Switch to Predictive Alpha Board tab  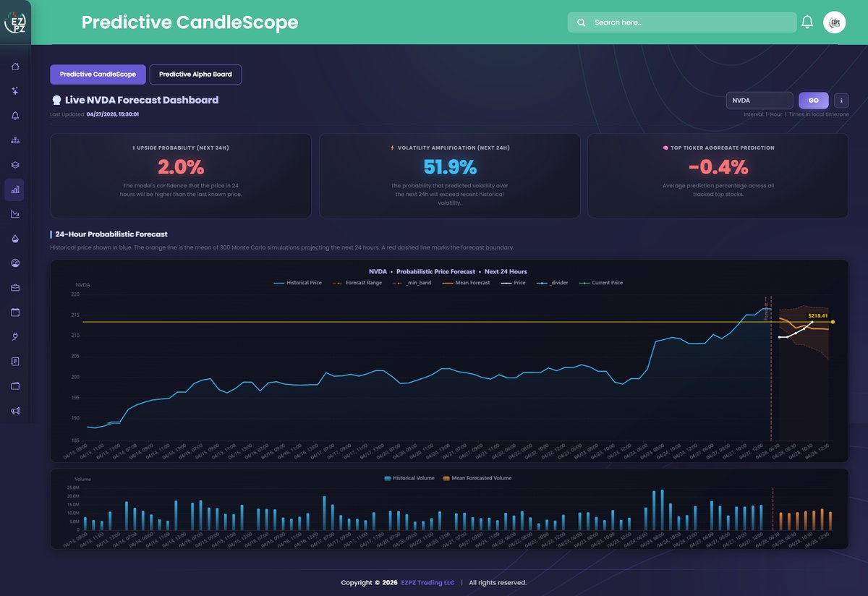coord(195,74)
